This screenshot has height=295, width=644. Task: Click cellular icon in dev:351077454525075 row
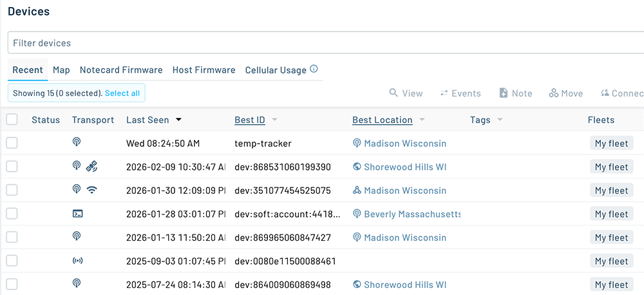coord(77,189)
